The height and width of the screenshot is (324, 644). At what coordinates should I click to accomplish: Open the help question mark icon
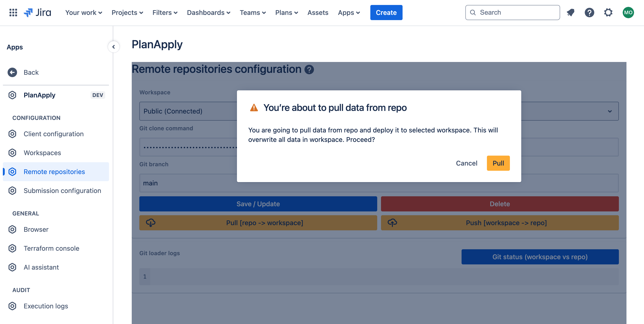(x=589, y=13)
